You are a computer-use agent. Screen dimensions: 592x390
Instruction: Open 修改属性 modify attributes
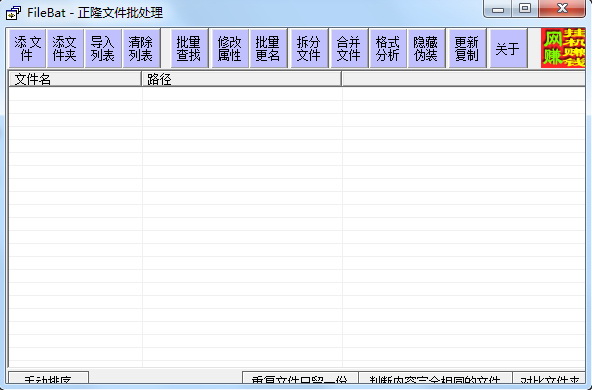(x=230, y=48)
